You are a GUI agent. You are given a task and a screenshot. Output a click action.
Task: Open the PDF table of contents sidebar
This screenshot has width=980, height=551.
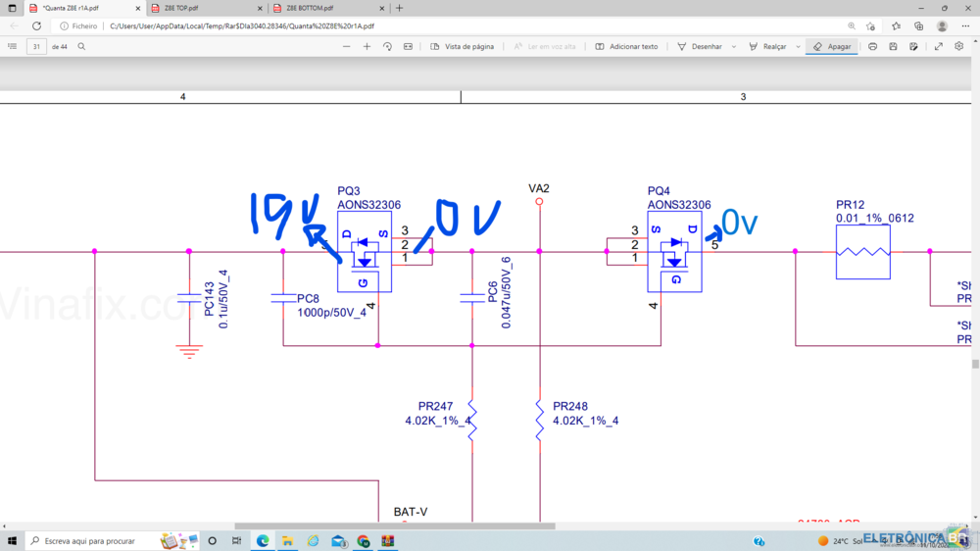coord(13,46)
